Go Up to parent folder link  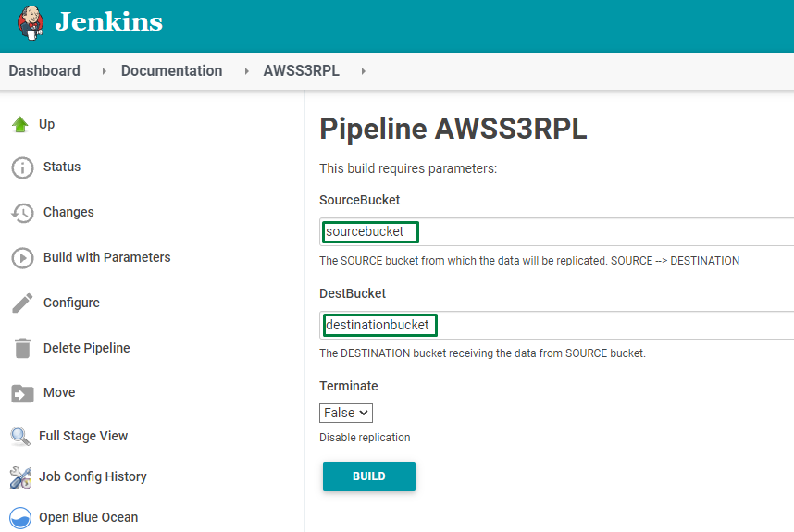46,124
